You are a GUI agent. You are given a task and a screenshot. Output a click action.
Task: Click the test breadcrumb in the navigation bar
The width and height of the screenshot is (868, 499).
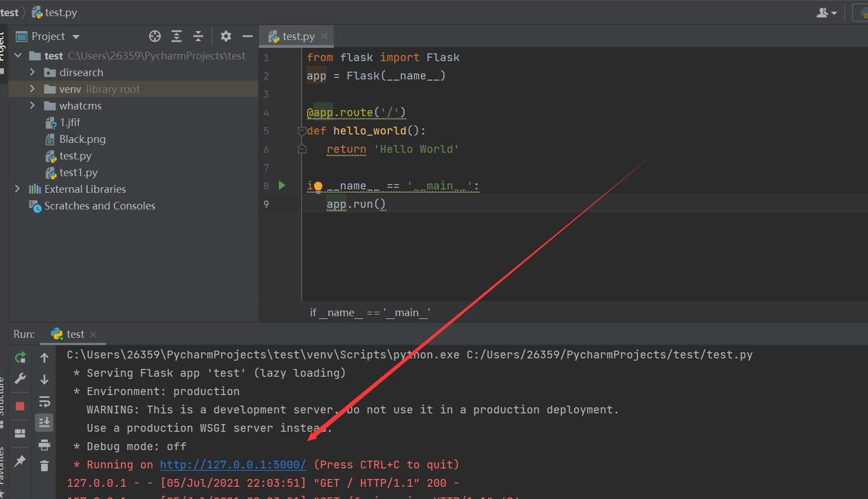[x=9, y=12]
